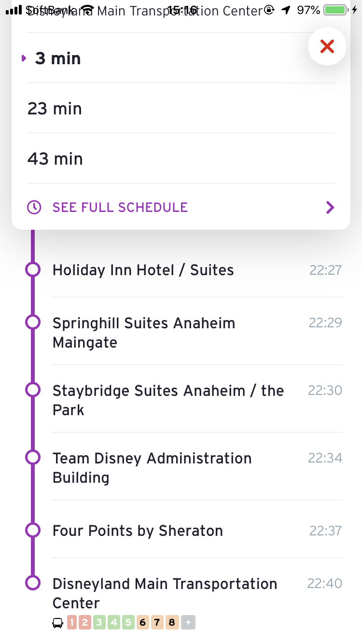Tap route 8 badge
Image resolution: width=362 pixels, height=644 pixels.
[x=171, y=622]
